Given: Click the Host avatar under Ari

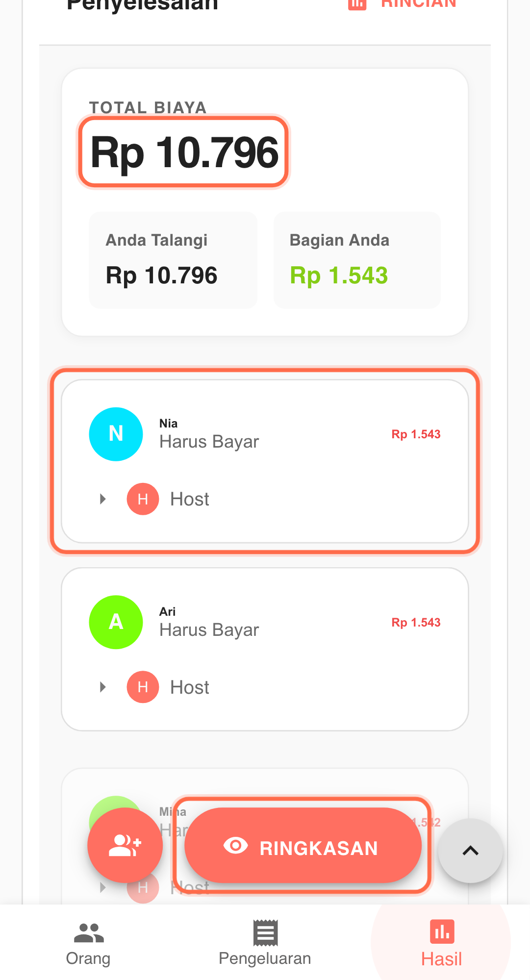Looking at the screenshot, I should [x=143, y=687].
